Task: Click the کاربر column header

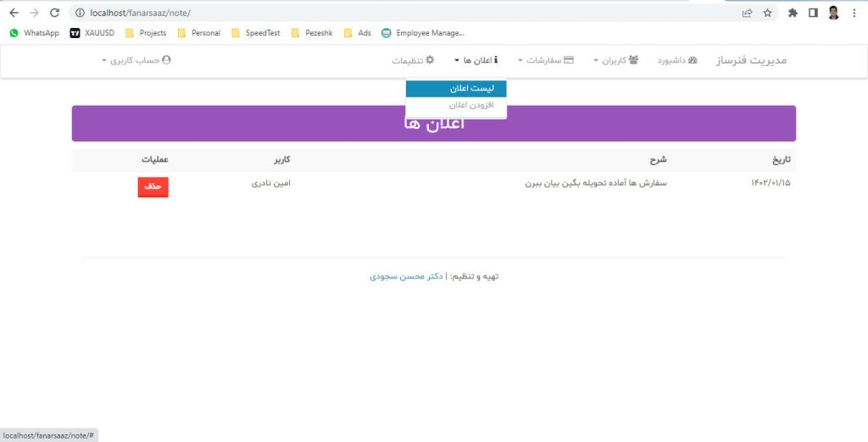Action: coord(281,160)
